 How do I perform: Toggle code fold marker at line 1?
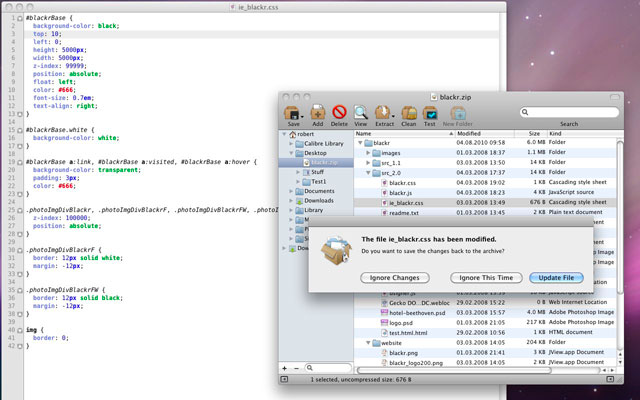21,16
